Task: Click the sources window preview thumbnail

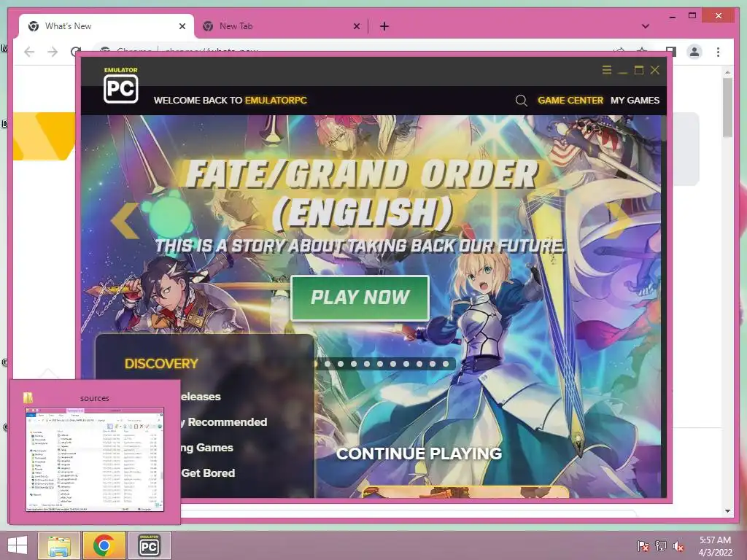Action: [95, 459]
